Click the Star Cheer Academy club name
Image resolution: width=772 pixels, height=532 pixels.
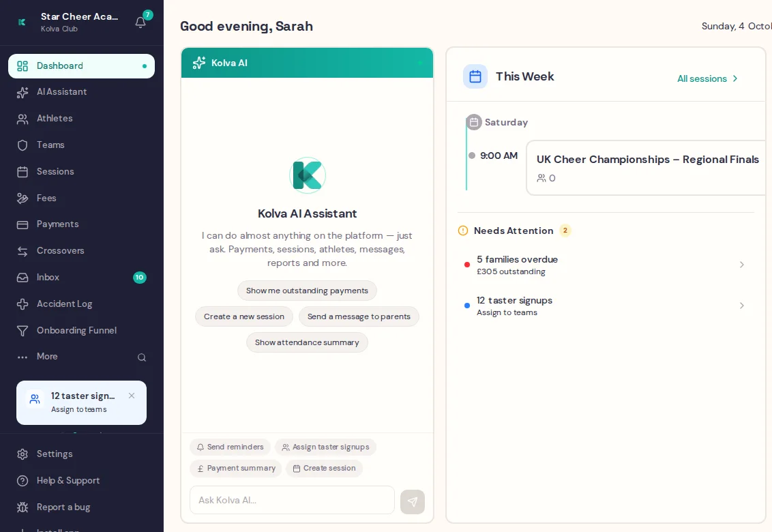coord(79,17)
